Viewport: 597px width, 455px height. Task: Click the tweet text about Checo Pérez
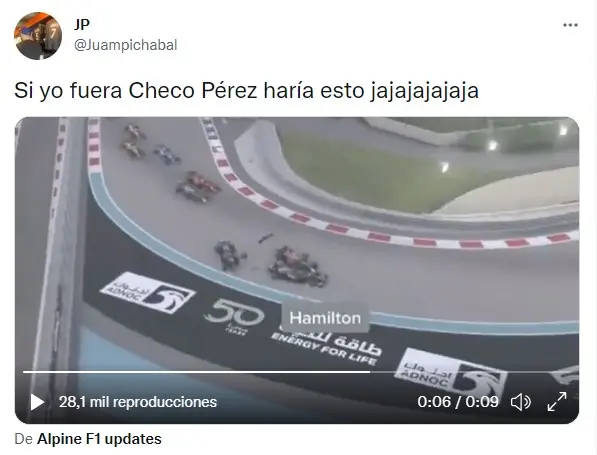point(246,91)
